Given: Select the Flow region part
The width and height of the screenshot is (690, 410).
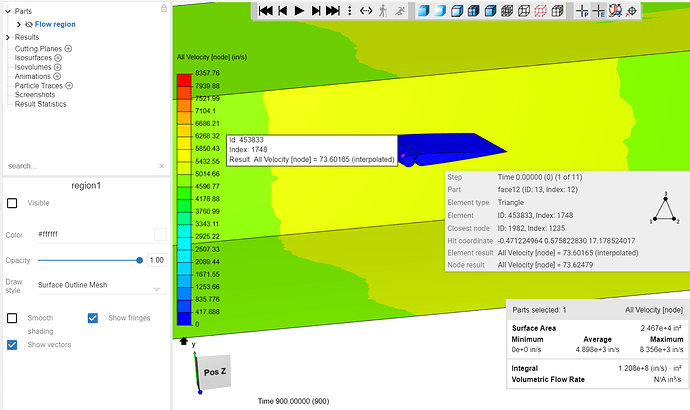Looking at the screenshot, I should (55, 24).
